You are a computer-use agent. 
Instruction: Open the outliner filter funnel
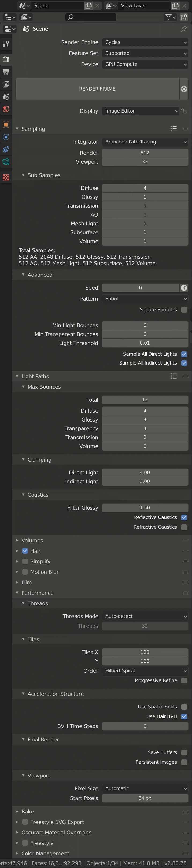coord(170,17)
